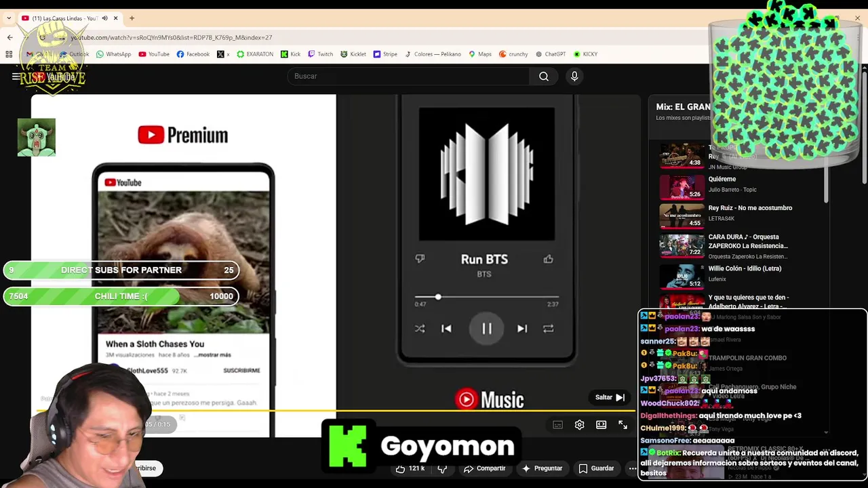868x488 pixels.
Task: Go back with browser back arrow
Action: point(9,37)
